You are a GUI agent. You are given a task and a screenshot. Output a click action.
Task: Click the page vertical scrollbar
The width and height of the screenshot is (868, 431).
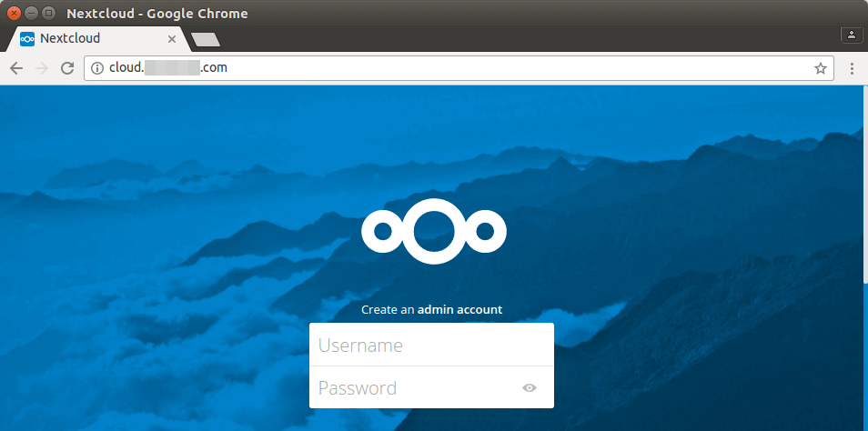click(865, 185)
